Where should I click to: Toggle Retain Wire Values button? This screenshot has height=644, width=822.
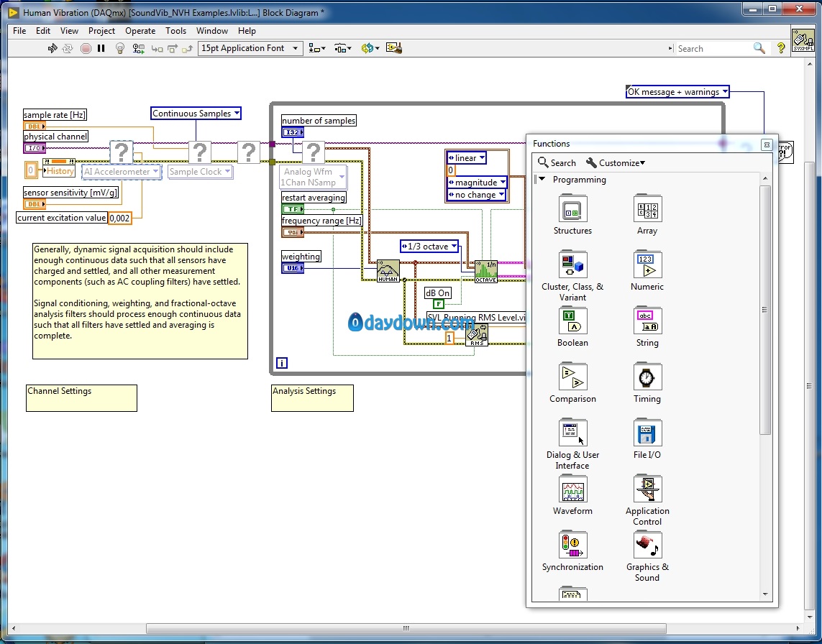[x=138, y=48]
